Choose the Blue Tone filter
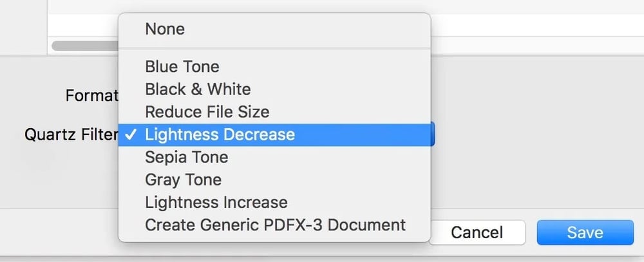The height and width of the screenshot is (262, 644). point(182,66)
